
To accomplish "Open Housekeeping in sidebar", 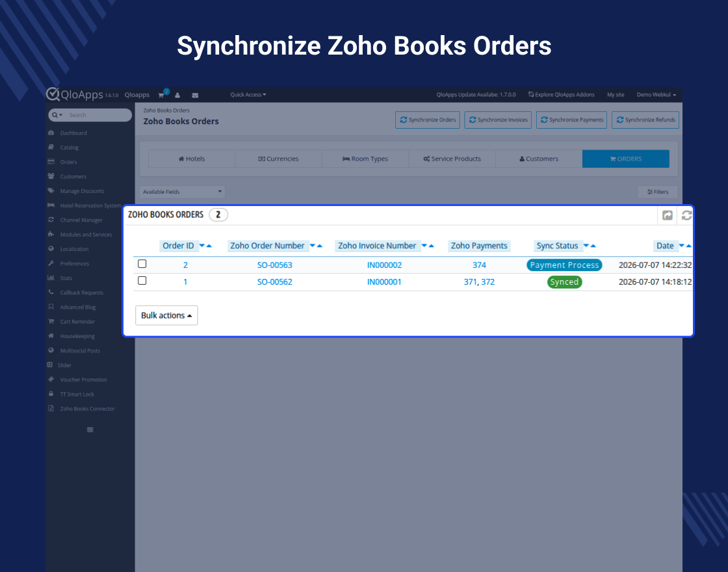I will tap(77, 336).
